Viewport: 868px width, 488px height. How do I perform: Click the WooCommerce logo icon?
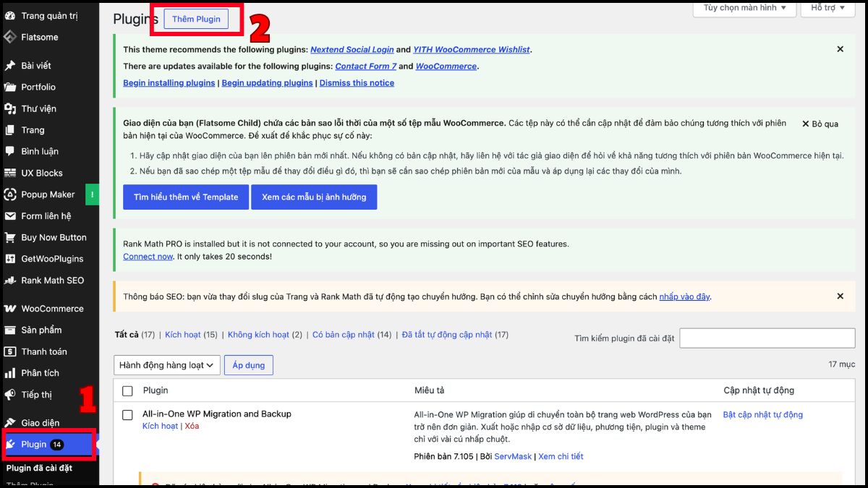pyautogui.click(x=10, y=309)
